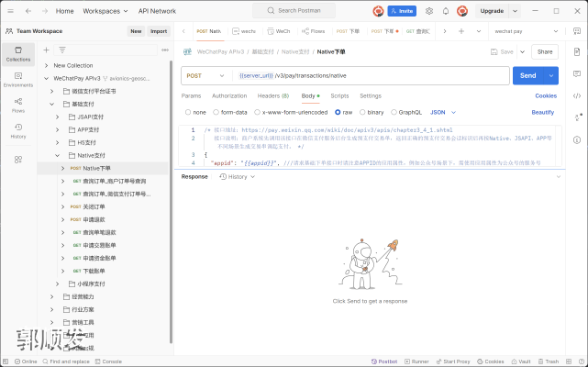
Task: Switch to the Params tab
Action: (191, 95)
